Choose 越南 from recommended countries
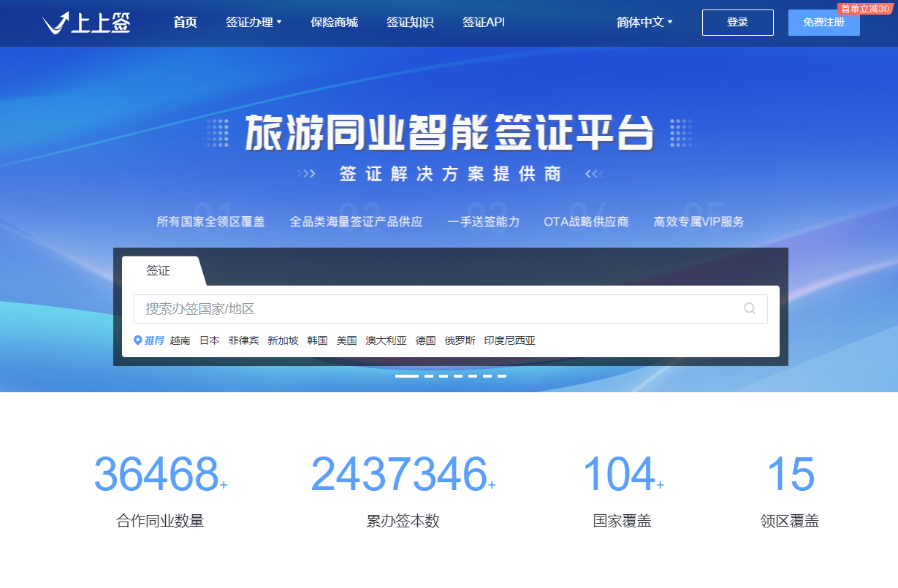The width and height of the screenshot is (898, 588). pos(180,340)
